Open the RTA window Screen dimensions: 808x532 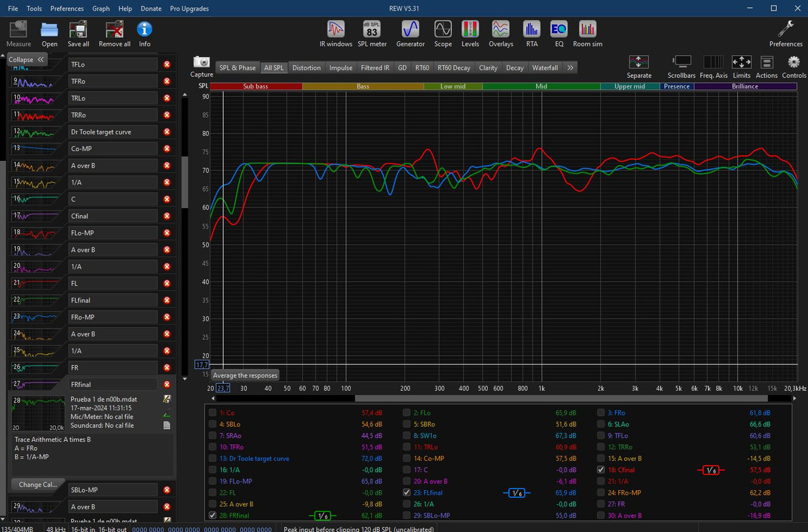(532, 33)
